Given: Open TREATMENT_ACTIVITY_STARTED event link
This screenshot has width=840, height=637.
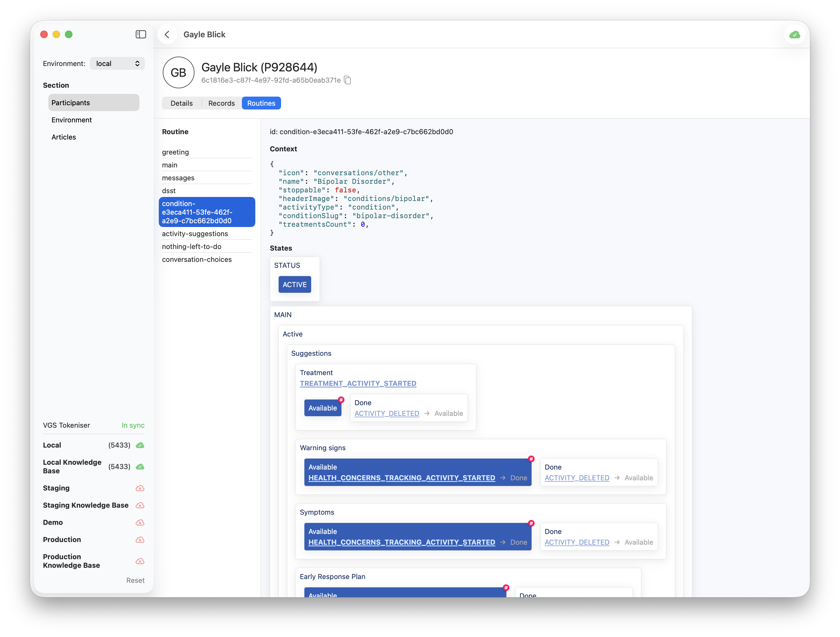Looking at the screenshot, I should [x=358, y=384].
